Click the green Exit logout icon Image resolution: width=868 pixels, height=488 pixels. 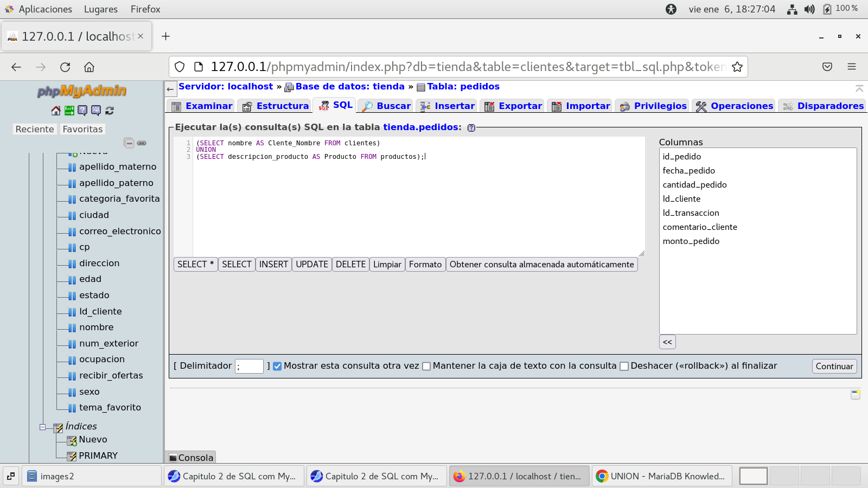point(69,111)
